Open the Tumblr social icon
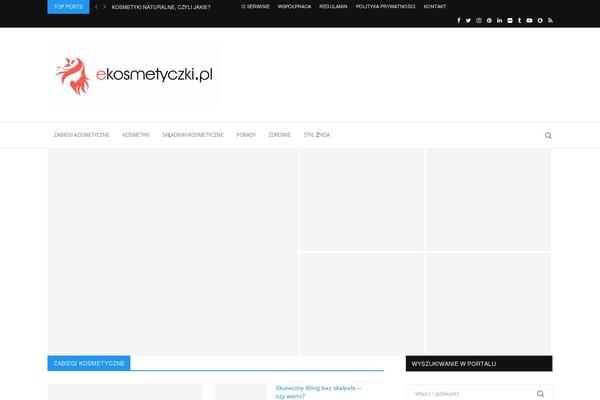Viewport: 600px width, 400px height. coord(519,20)
